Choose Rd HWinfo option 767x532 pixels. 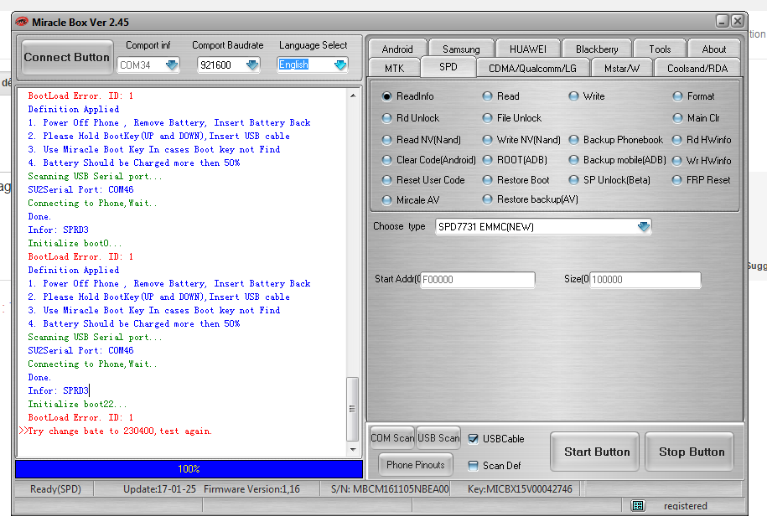[677, 140]
